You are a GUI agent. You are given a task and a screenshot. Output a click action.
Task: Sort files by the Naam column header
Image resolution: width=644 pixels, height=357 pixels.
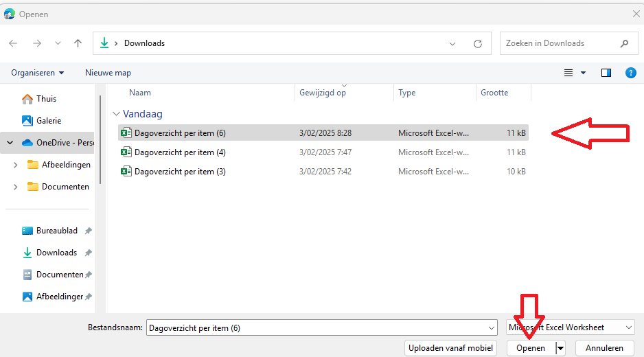point(140,93)
